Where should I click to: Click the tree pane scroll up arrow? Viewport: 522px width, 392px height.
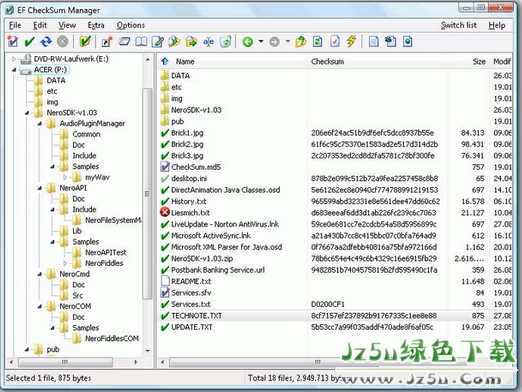[x=147, y=59]
